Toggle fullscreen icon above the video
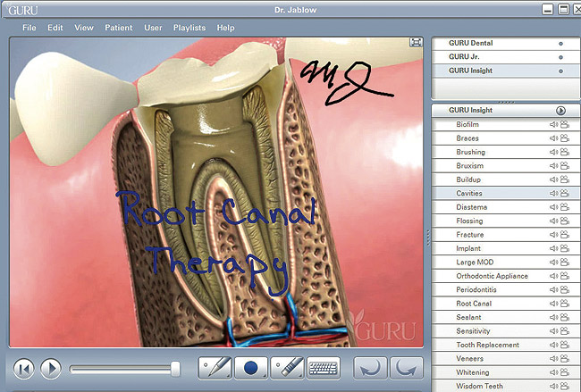The image size is (581, 392). (416, 42)
